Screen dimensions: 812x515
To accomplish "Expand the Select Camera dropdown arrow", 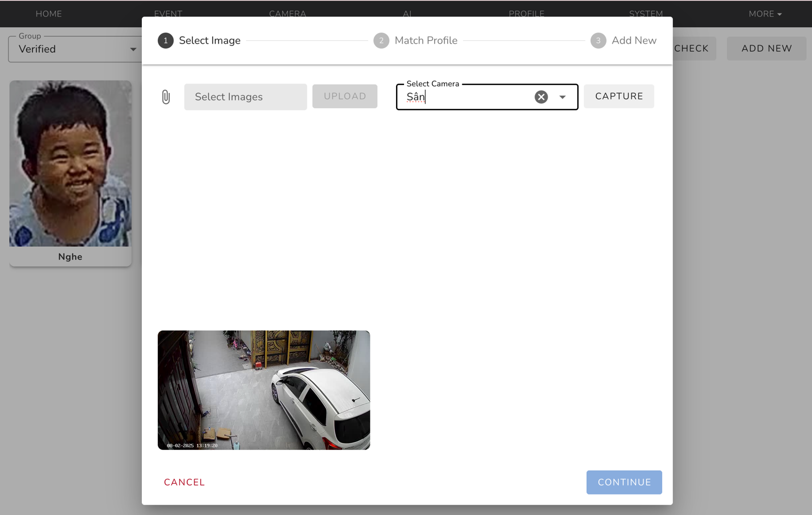I will (562, 97).
